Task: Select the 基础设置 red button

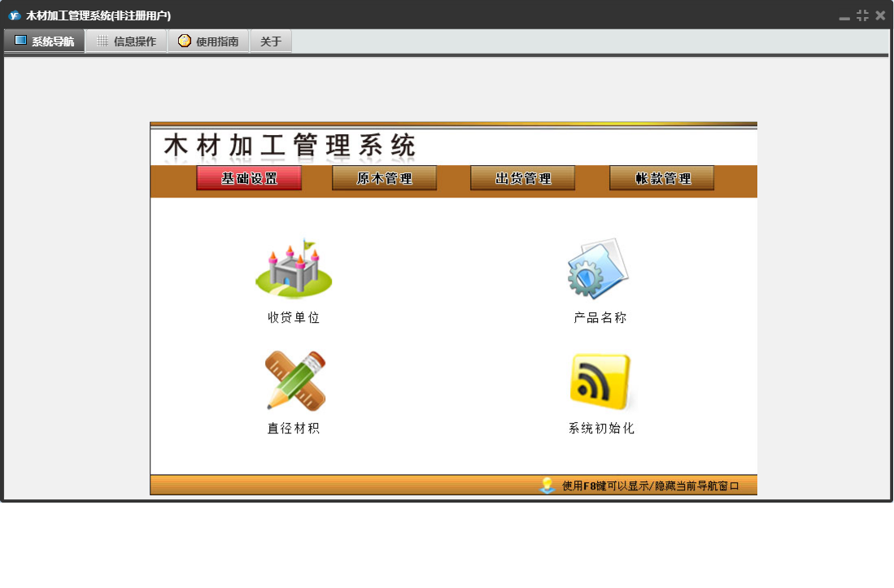Action: (249, 178)
